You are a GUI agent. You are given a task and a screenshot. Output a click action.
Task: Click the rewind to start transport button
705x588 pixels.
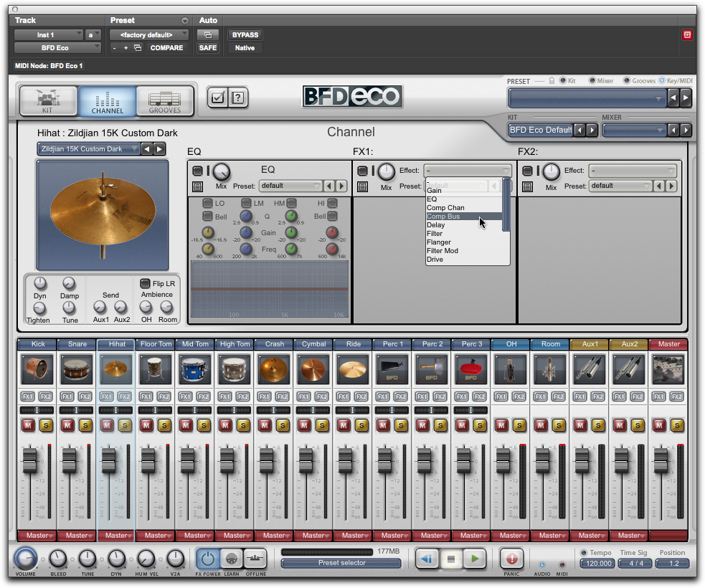point(427,559)
